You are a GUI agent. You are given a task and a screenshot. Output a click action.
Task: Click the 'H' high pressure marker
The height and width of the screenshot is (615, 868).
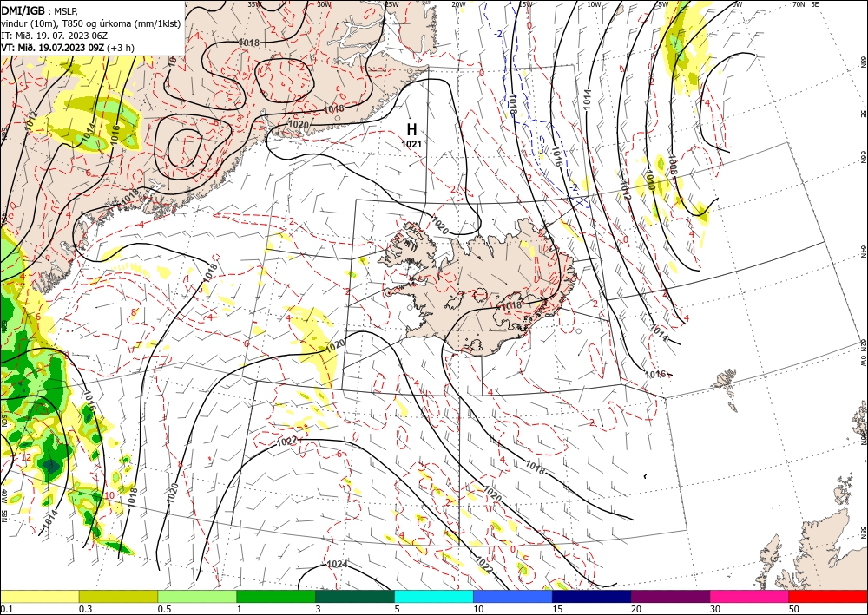(411, 129)
